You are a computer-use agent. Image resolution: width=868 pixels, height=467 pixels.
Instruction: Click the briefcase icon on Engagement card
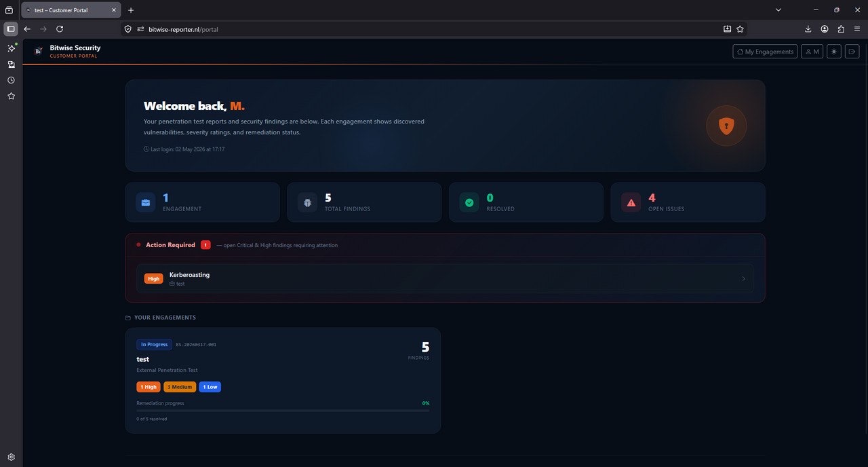pos(146,202)
